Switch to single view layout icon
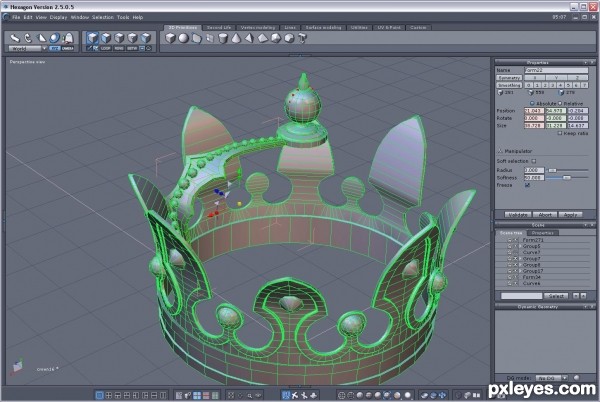 (99, 395)
